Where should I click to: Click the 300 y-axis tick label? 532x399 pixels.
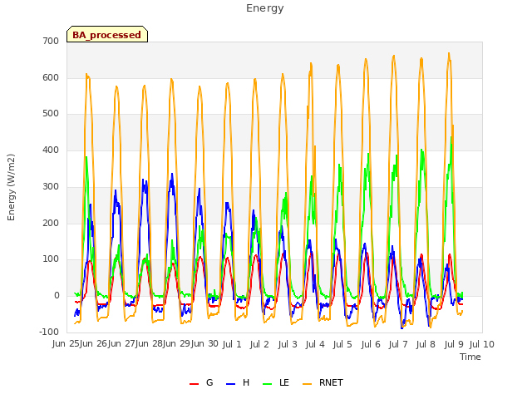(x=51, y=186)
